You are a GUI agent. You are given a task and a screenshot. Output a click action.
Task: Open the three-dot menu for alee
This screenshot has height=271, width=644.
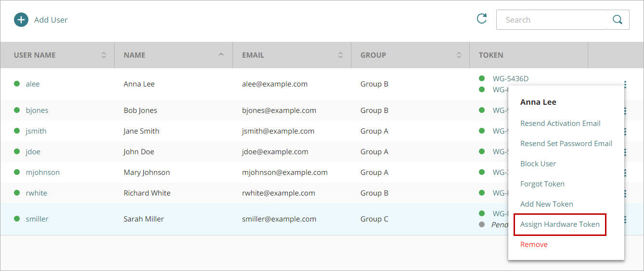(625, 85)
